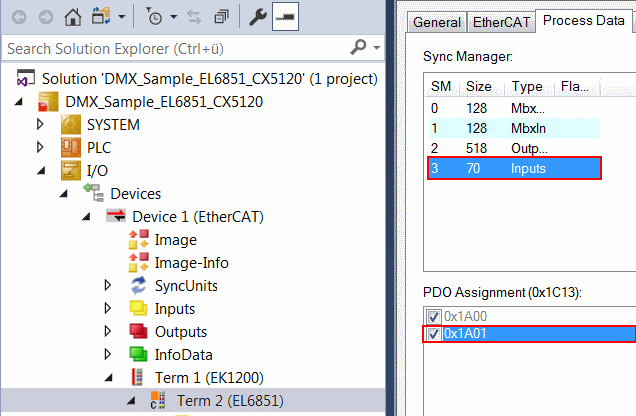This screenshot has width=636, height=416.
Task: Click the Back navigation icon
Action: [19, 17]
